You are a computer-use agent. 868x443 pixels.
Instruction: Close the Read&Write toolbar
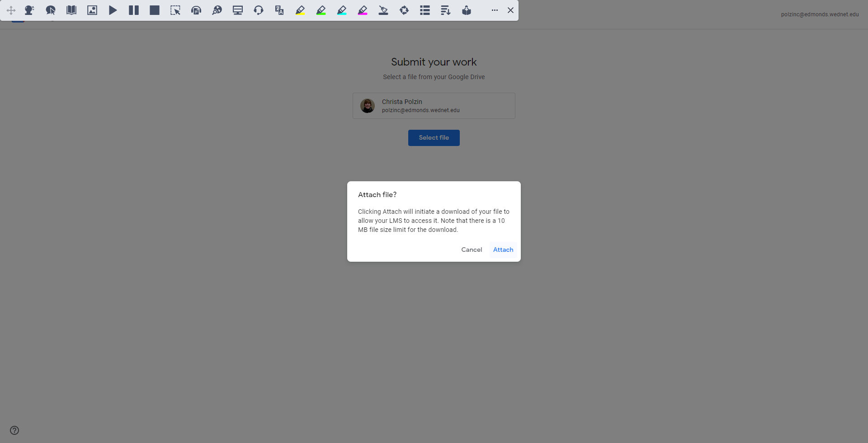click(510, 10)
